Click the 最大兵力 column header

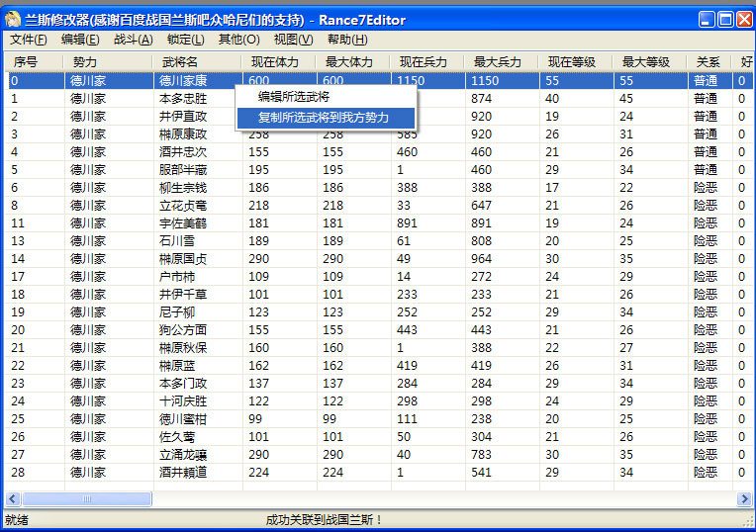(498, 62)
